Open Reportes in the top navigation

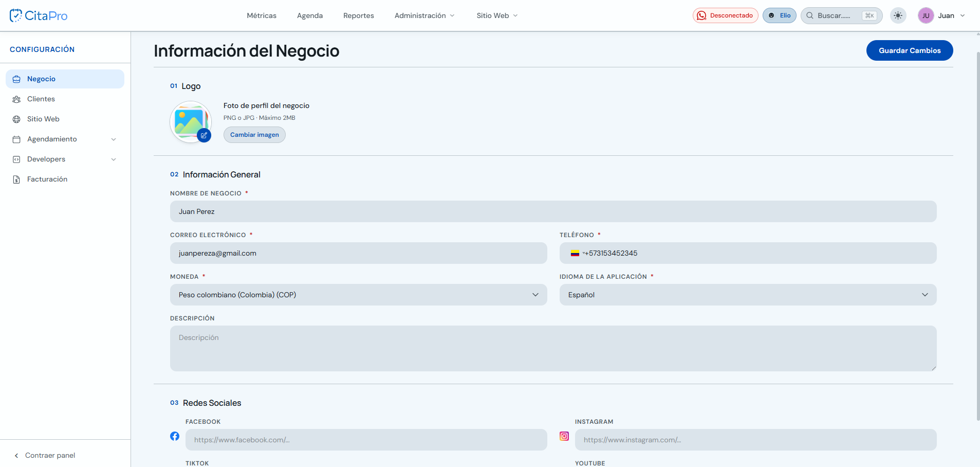click(359, 15)
